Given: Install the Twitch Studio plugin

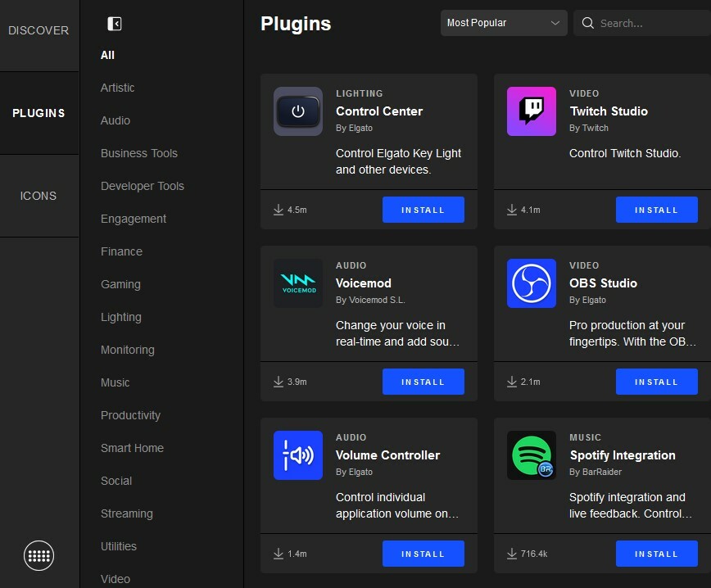Looking at the screenshot, I should point(657,210).
